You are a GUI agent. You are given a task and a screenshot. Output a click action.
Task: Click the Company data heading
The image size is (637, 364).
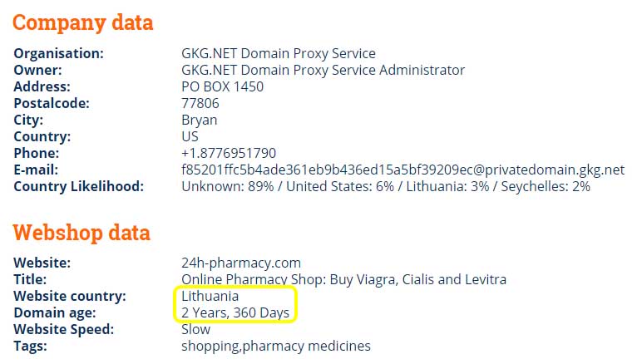coord(83,22)
